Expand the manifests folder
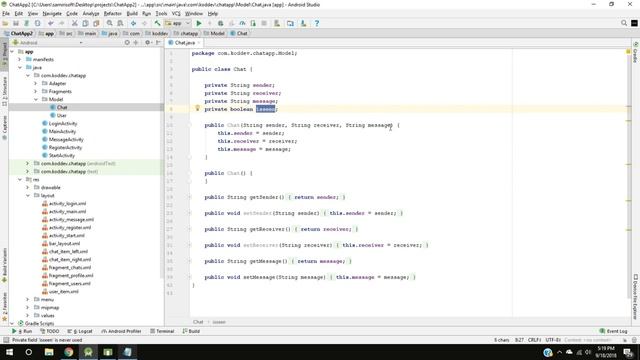 pyautogui.click(x=20, y=60)
